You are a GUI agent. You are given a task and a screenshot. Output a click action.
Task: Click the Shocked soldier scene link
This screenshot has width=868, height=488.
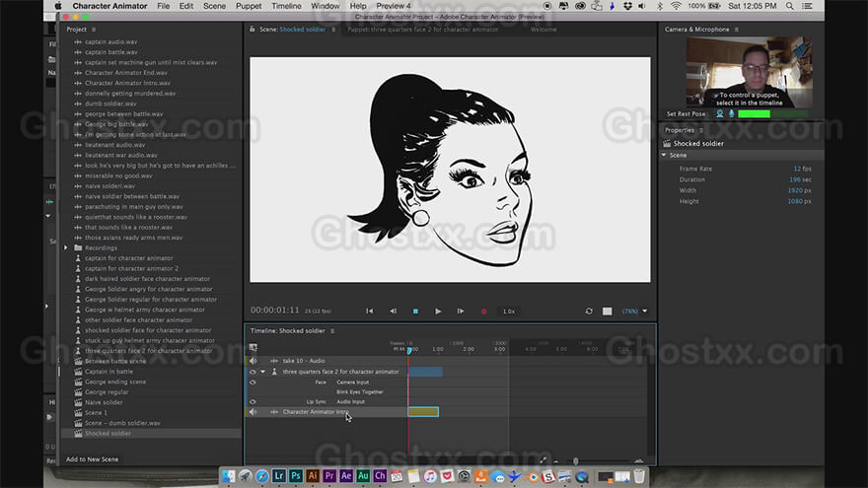(x=302, y=30)
